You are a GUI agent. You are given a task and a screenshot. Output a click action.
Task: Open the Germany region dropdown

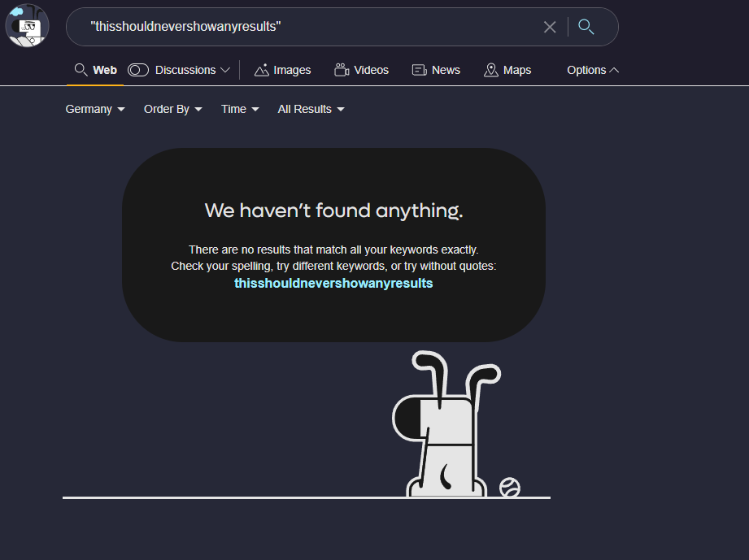pos(95,109)
